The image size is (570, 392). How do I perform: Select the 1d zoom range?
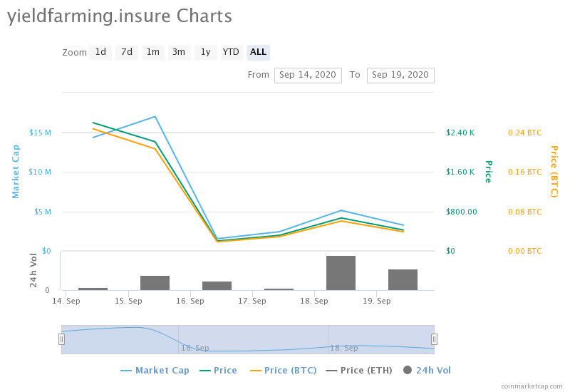coord(100,52)
